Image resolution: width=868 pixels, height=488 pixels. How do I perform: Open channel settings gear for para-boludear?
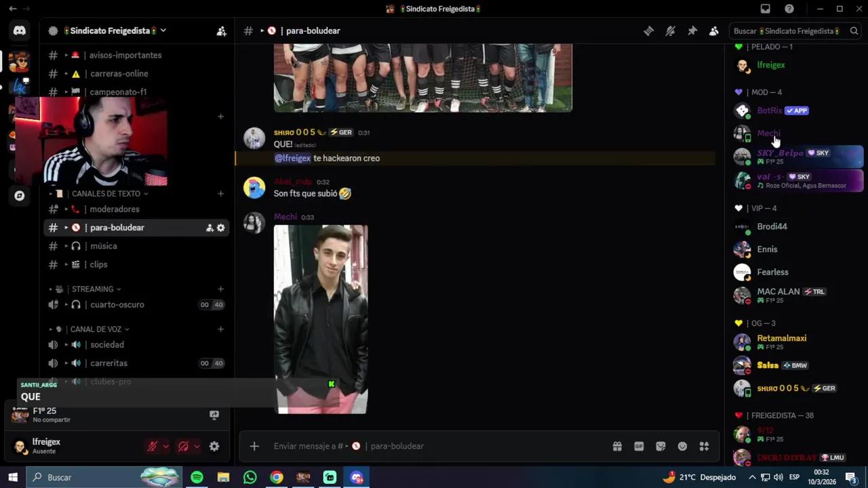tap(220, 228)
